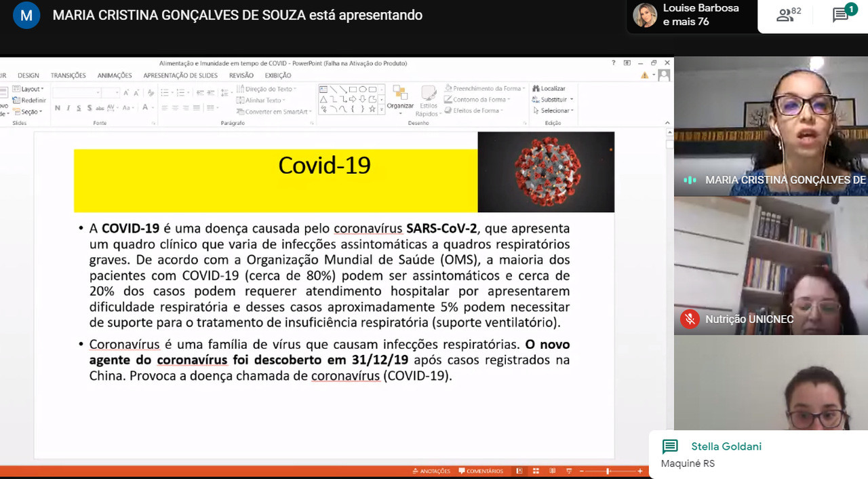Image resolution: width=868 pixels, height=479 pixels.
Task: Pick the right arrow shape from the gallery
Action: click(353, 99)
